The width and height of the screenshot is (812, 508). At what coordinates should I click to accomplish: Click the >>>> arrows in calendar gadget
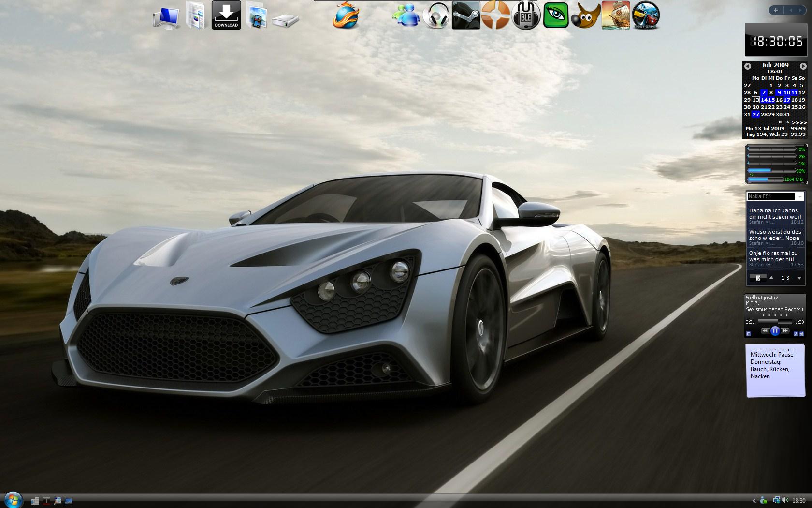(x=799, y=122)
